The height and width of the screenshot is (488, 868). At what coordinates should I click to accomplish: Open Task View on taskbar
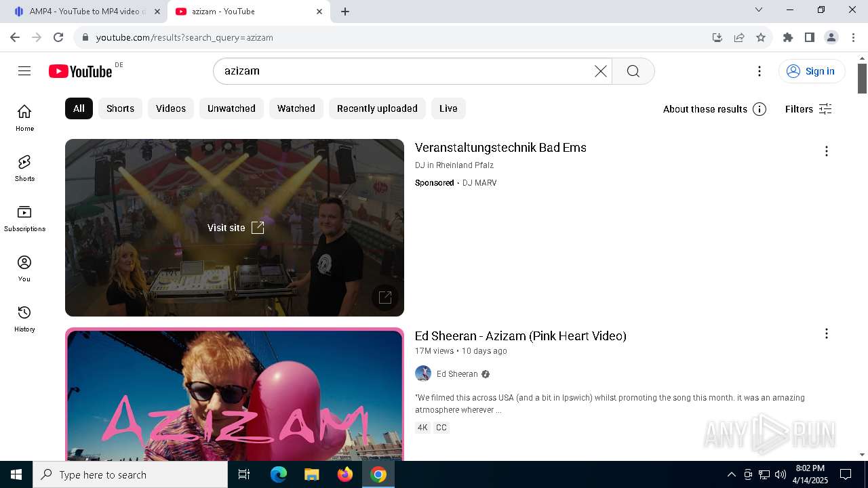tap(244, 474)
